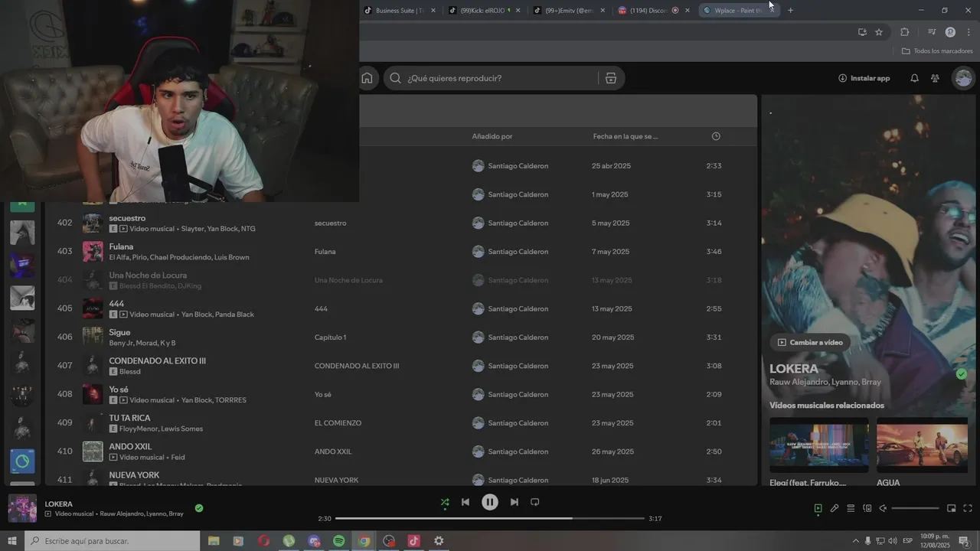Enter full screen player mode
Screen dimensions: 980x551
968,508
